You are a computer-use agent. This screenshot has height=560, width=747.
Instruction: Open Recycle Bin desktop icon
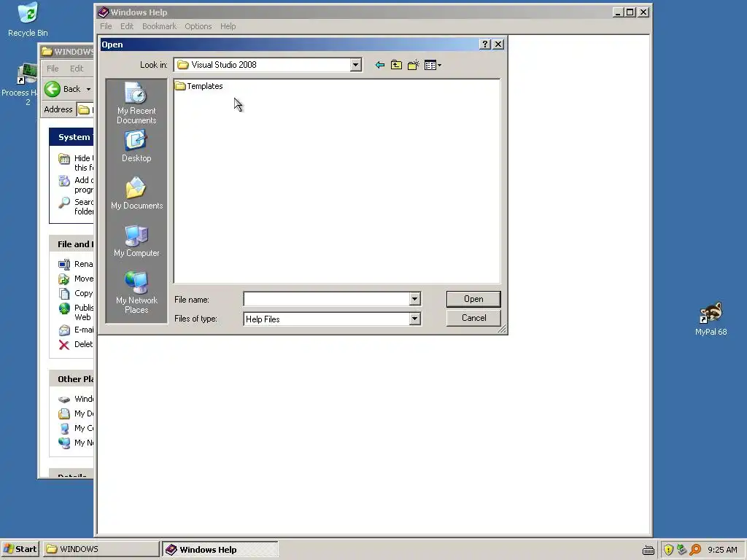point(28,20)
